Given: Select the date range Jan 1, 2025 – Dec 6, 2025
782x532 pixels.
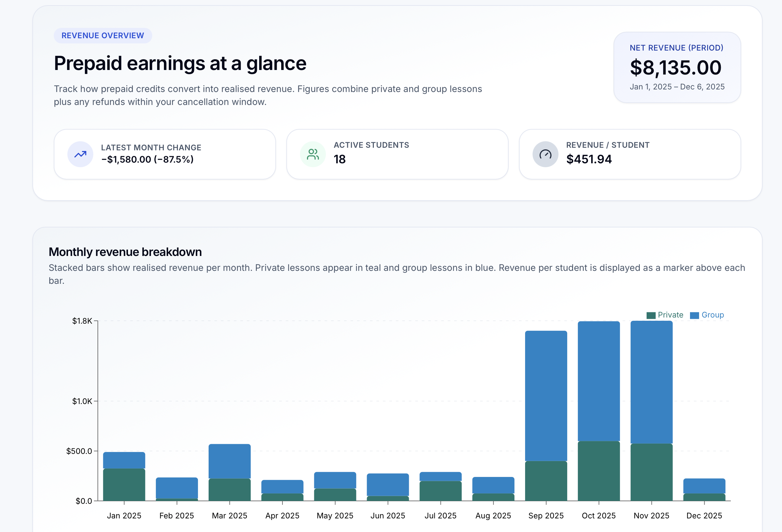Looking at the screenshot, I should [677, 87].
